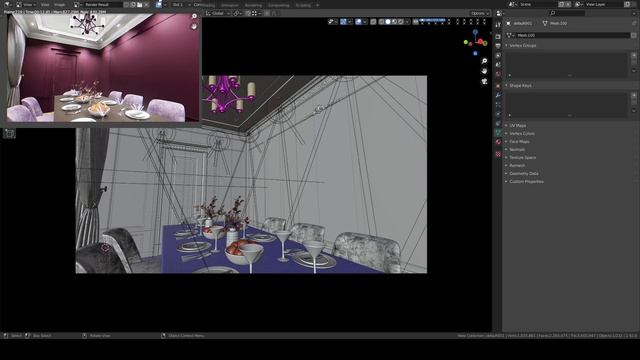Click the camera view icon below render preview
The height and width of the screenshot is (360, 640).
[x=9, y=133]
